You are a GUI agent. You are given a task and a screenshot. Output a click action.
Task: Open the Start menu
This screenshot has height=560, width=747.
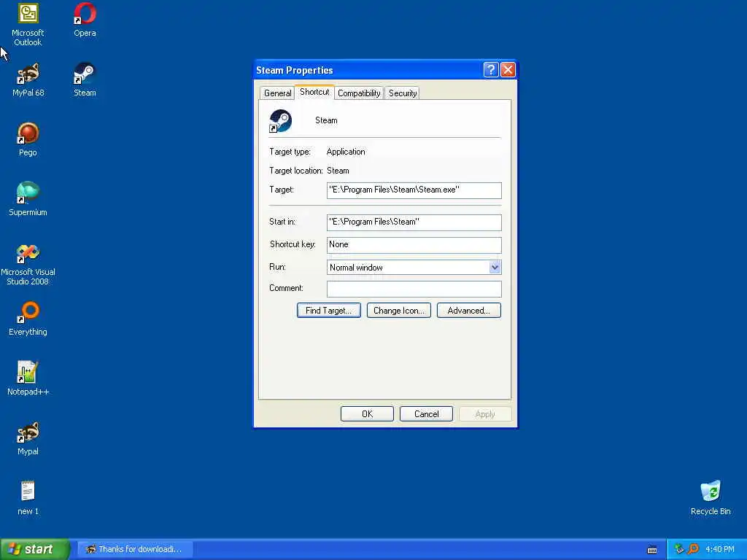[x=34, y=549]
